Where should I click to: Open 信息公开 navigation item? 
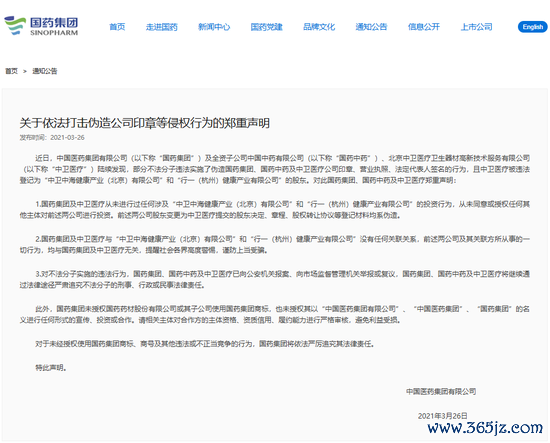[x=424, y=27]
